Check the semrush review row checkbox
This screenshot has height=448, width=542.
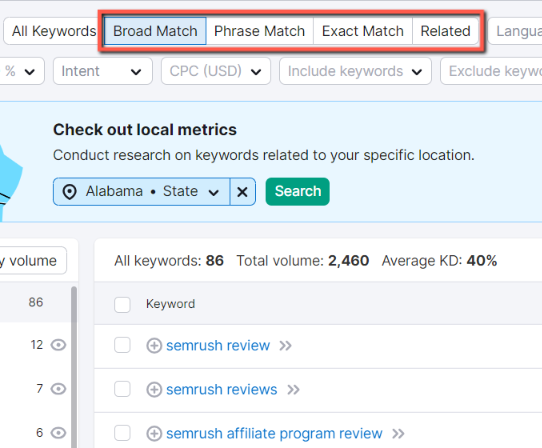122,345
